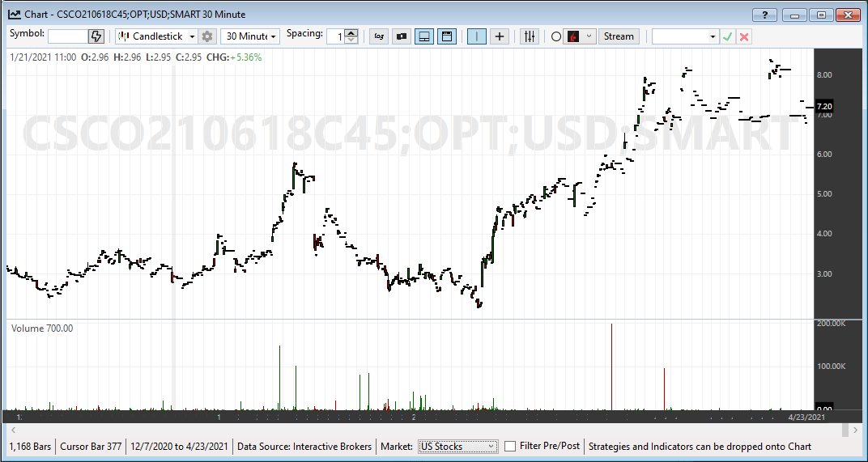
Task: Click the Volume 700.00 pane label
Action: pyautogui.click(x=42, y=328)
